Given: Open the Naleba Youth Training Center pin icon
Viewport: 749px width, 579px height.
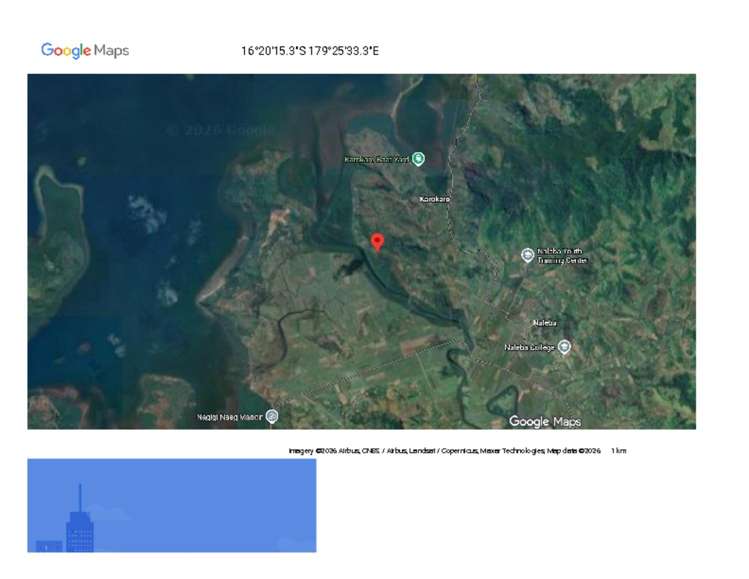Looking at the screenshot, I should coord(527,255).
